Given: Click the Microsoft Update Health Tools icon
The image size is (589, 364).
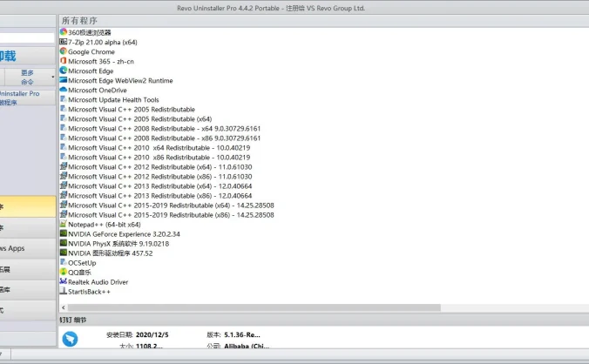Looking at the screenshot, I should coord(64,99).
